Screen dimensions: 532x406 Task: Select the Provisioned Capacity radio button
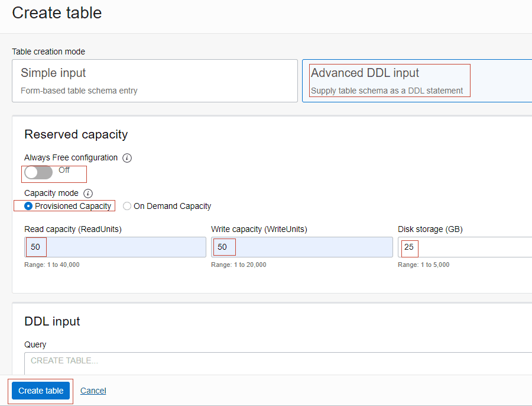click(x=28, y=206)
